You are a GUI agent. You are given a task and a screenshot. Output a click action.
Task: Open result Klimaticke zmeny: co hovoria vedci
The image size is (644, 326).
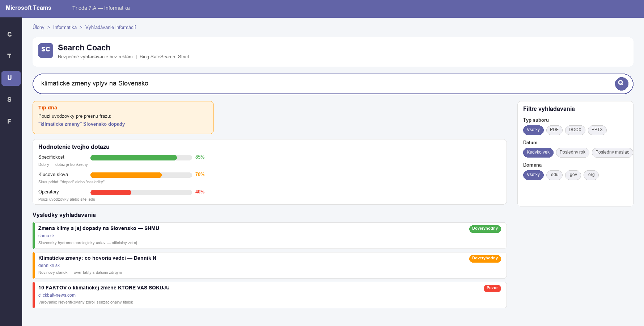click(97, 258)
